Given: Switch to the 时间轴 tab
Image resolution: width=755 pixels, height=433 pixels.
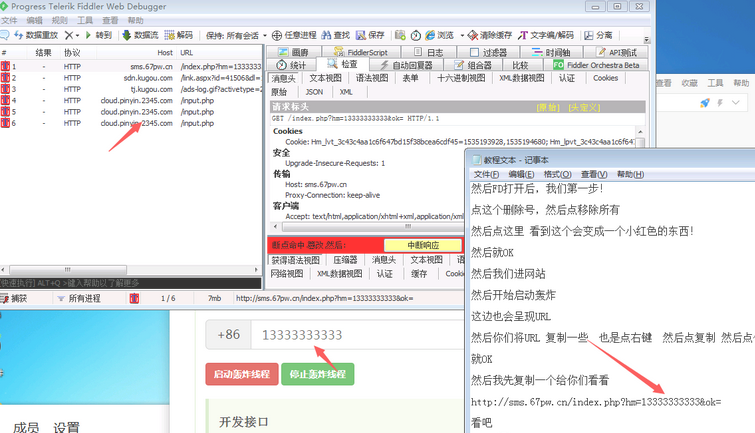Looking at the screenshot, I should [551, 52].
